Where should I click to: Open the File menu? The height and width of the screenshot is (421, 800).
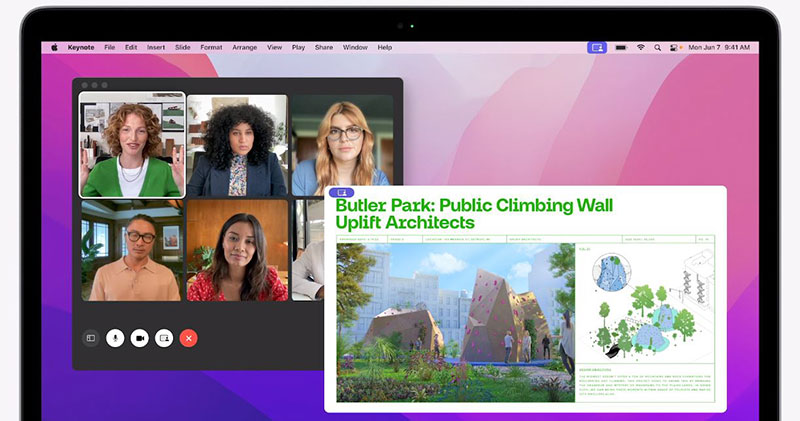point(109,47)
